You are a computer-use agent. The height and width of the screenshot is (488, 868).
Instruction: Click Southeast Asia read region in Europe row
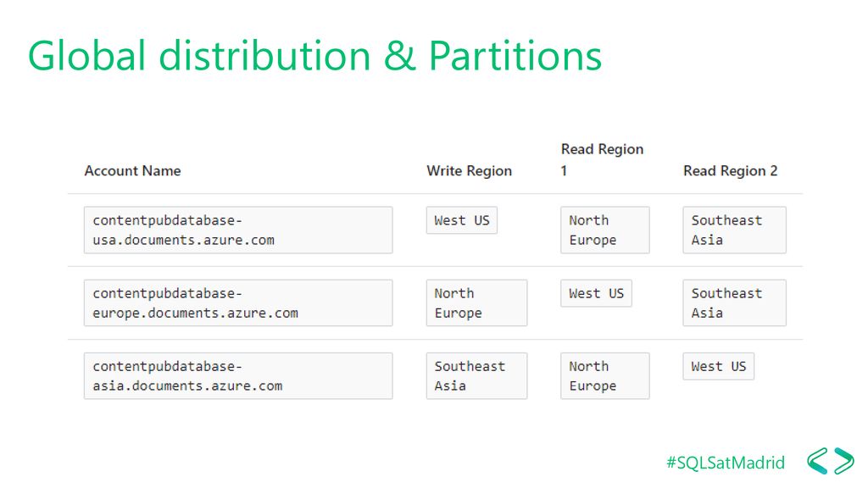click(735, 302)
